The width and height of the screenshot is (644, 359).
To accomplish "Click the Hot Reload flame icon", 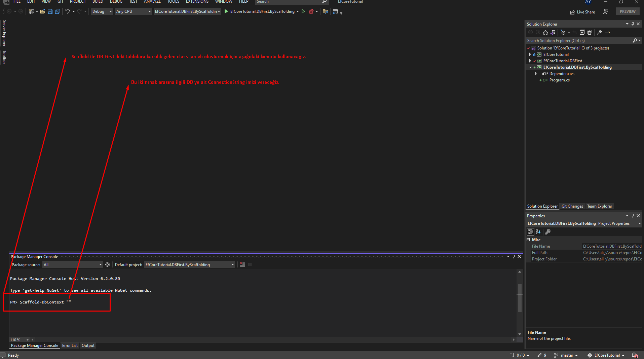I will click(312, 11).
